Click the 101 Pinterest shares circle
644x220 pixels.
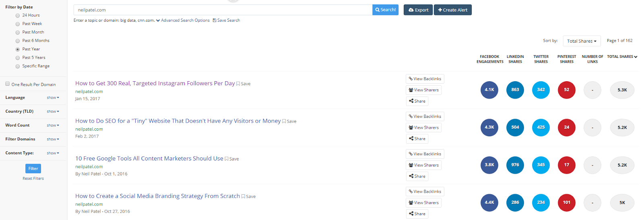[567, 202]
